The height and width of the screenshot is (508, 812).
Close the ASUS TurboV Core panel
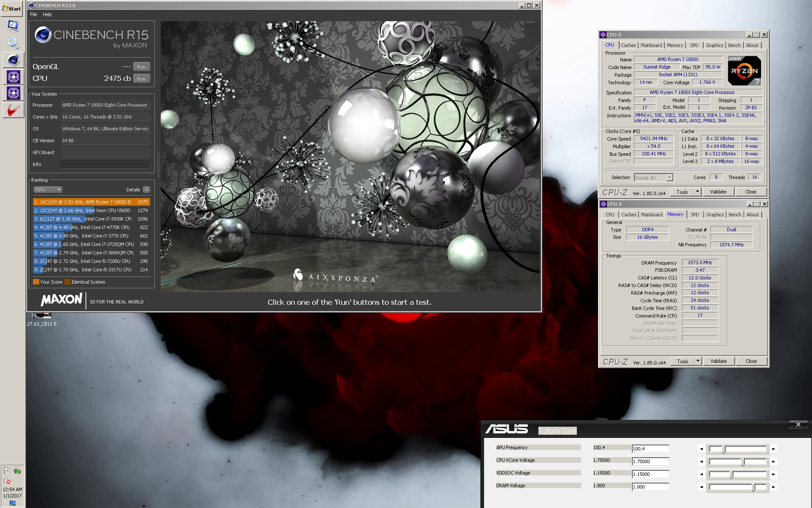798,424
